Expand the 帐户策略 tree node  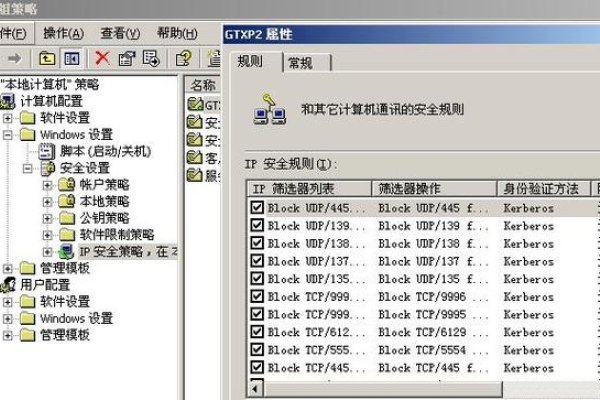coord(47,185)
